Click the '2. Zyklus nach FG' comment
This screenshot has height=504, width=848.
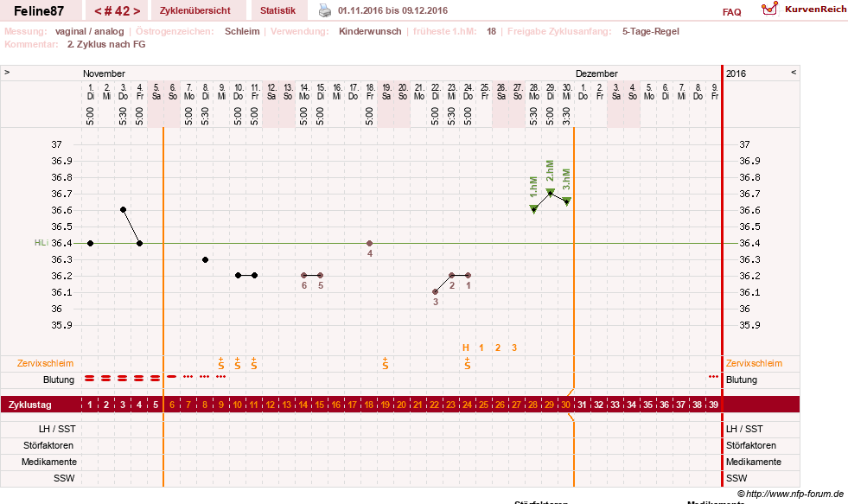106,44
